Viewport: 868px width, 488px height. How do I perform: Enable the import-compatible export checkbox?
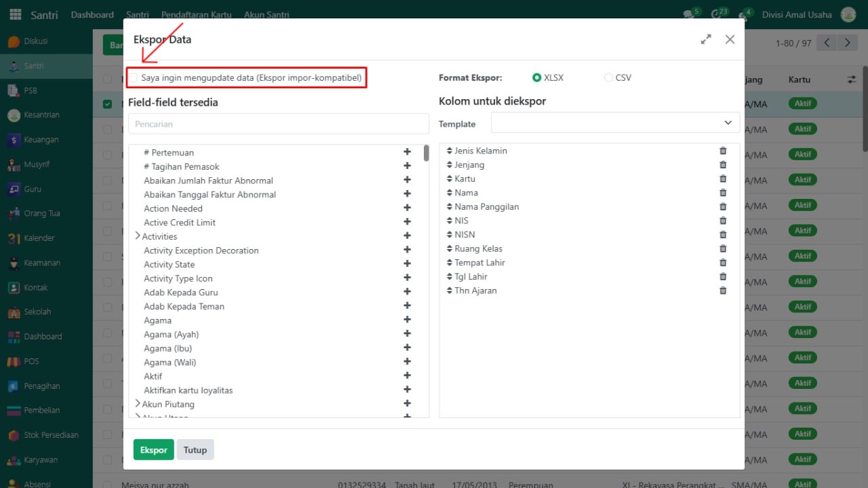coord(134,78)
